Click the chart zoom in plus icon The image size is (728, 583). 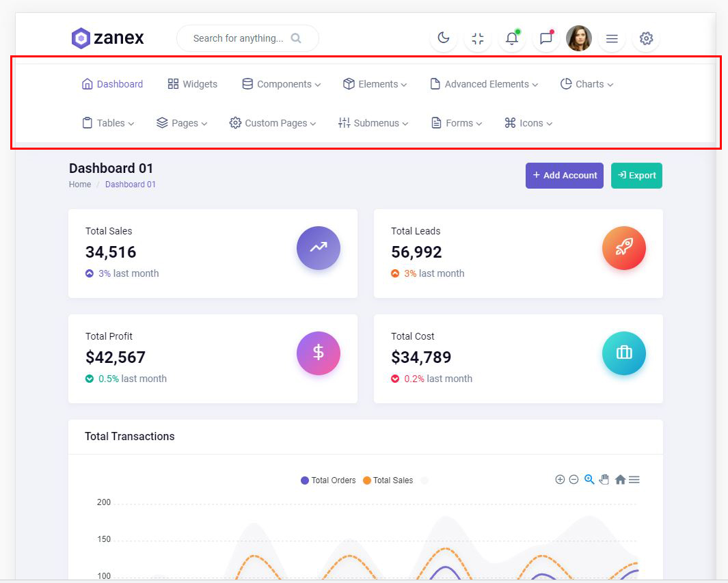(560, 480)
